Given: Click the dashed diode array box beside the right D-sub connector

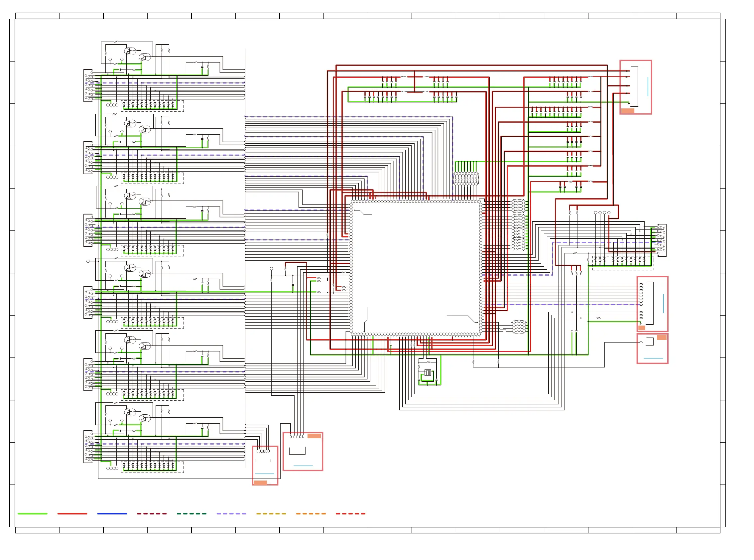Looking at the screenshot, I should 623,263.
